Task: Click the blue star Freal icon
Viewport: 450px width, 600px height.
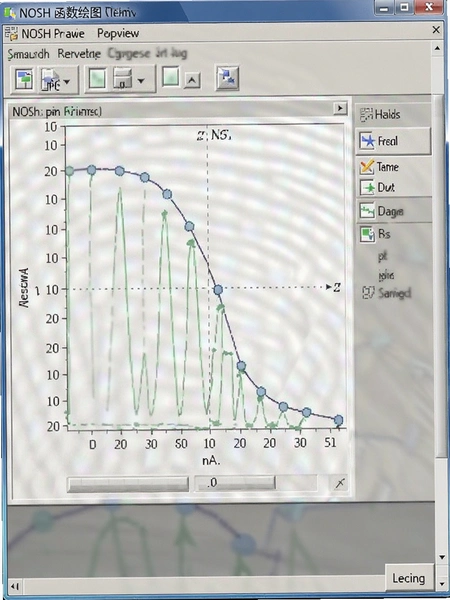Action: coord(367,142)
